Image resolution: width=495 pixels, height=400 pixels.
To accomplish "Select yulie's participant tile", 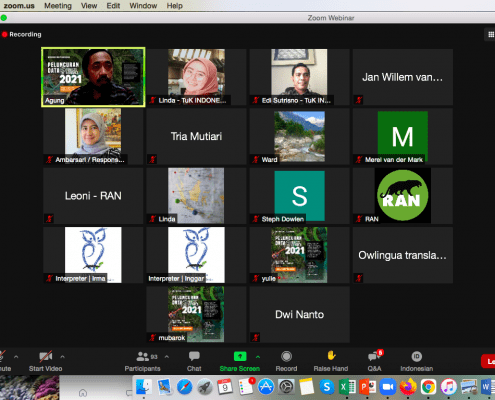I will click(x=299, y=255).
